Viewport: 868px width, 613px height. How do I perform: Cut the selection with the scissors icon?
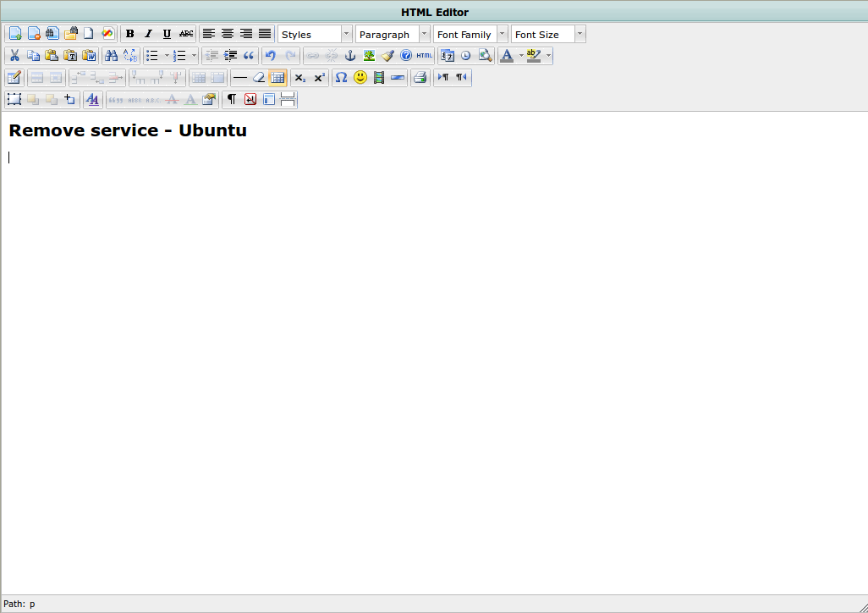pos(14,55)
